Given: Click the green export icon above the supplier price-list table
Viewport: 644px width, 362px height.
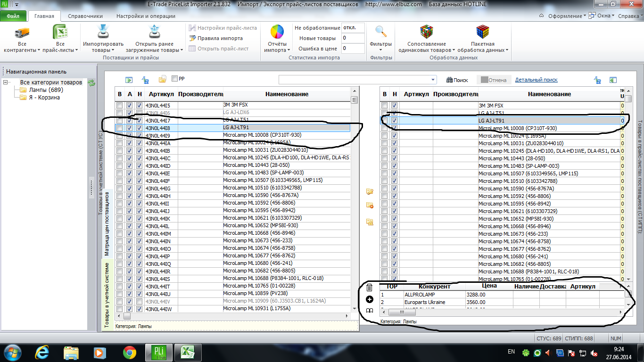Looking at the screenshot, I should pos(613,80).
